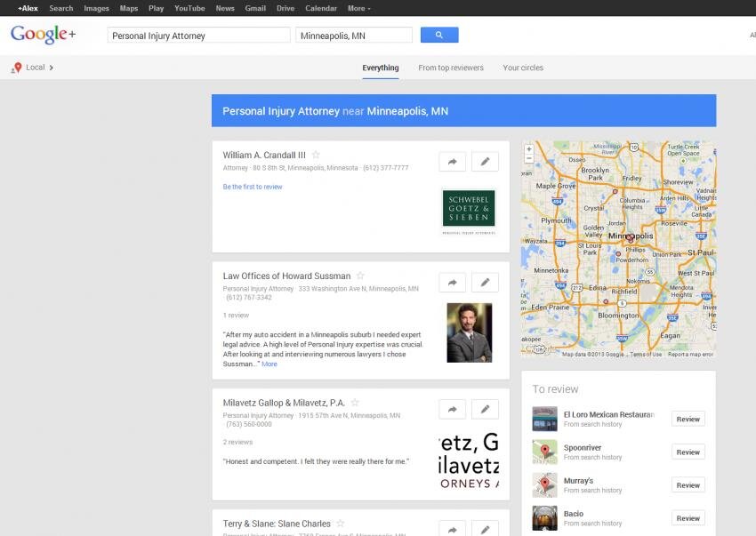
Task: Click the Google+ logo
Action: click(x=43, y=35)
